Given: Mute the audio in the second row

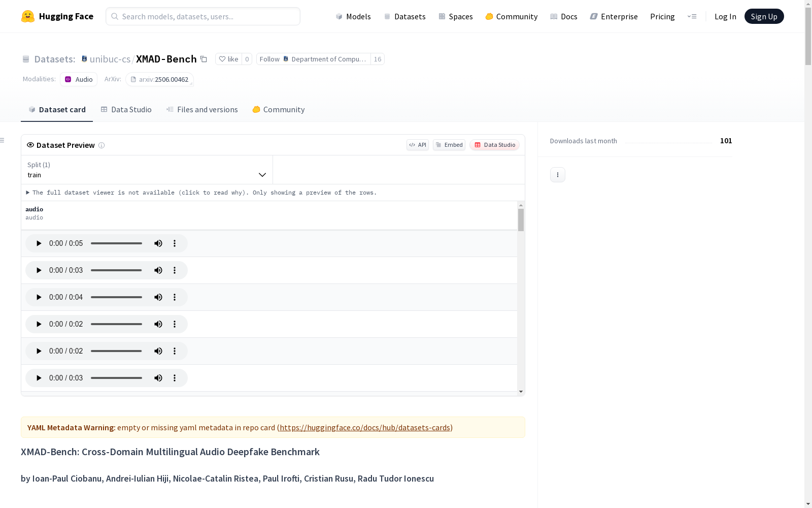Looking at the screenshot, I should coord(158,270).
